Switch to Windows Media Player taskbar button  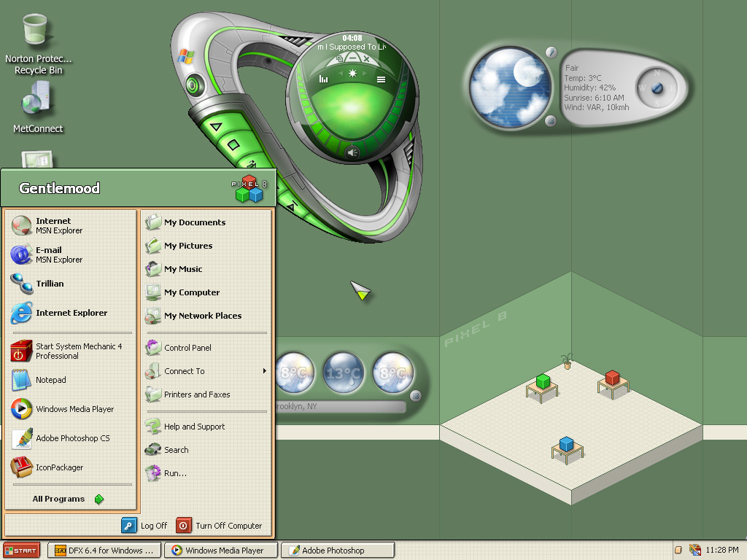220,550
